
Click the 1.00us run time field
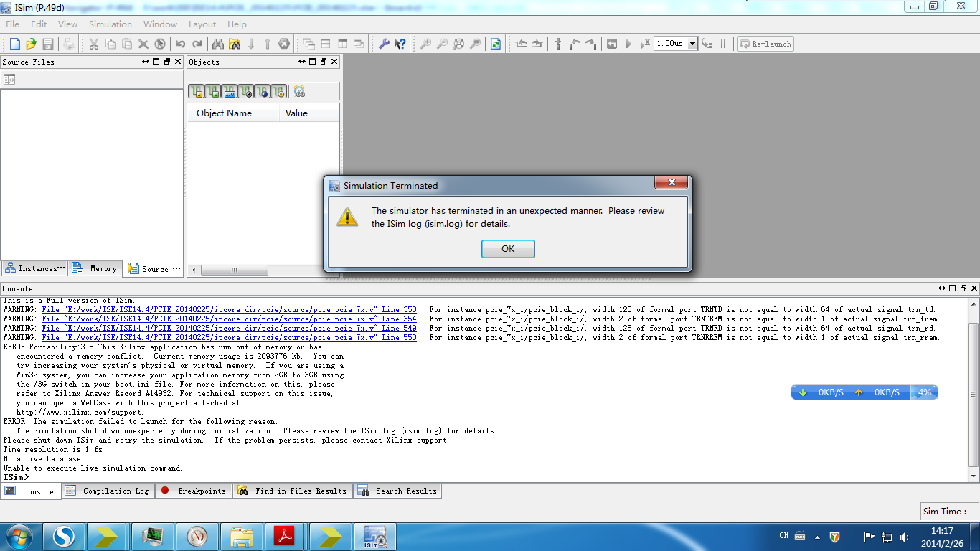[670, 44]
